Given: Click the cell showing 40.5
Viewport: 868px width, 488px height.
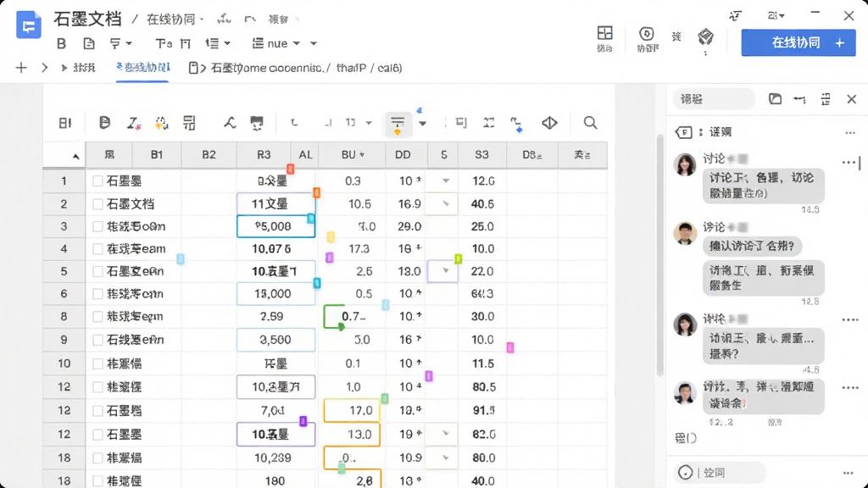Looking at the screenshot, I should pos(482,204).
